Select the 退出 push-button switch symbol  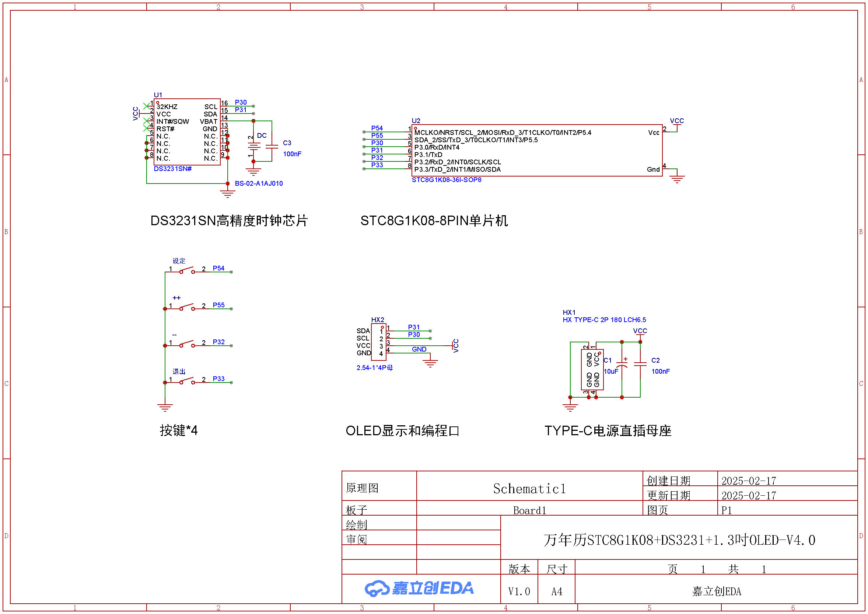pyautogui.click(x=187, y=381)
